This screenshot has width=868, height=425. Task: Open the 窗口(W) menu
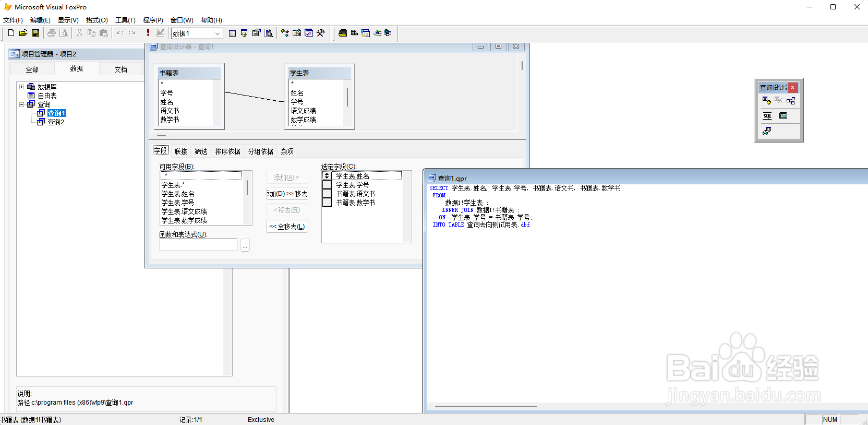click(x=182, y=20)
